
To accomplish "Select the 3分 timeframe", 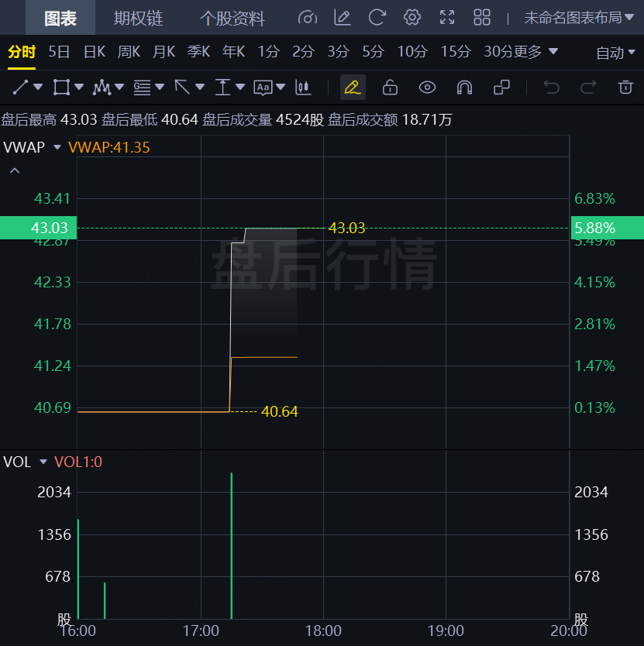I will tap(338, 52).
